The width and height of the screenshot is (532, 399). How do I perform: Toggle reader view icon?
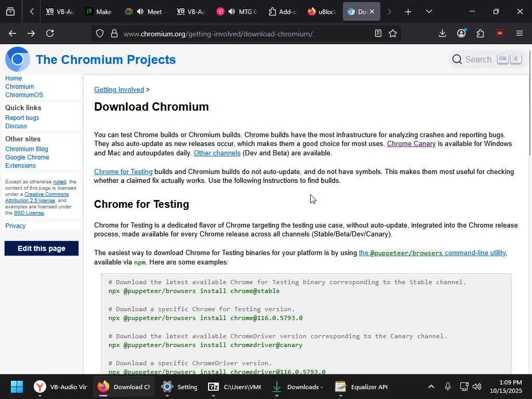378,33
